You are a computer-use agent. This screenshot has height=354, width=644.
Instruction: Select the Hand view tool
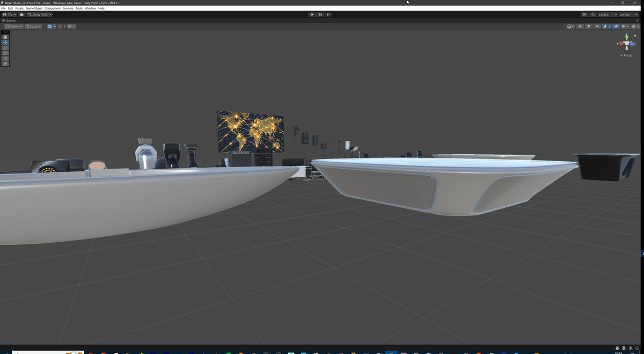click(x=5, y=37)
